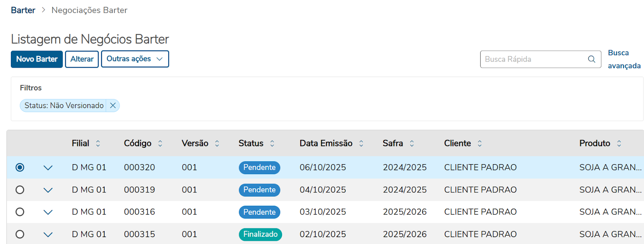
Task: Sort table by Cliente column
Action: tap(479, 144)
